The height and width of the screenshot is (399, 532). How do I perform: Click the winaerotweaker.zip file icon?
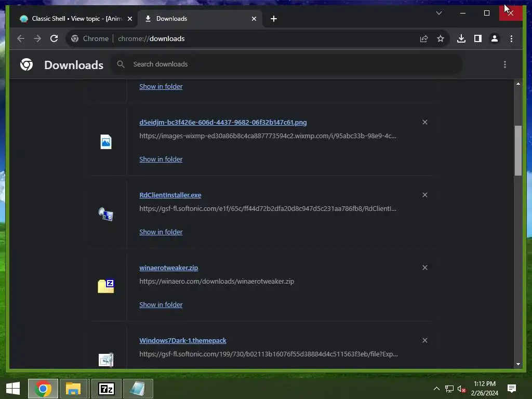(x=106, y=286)
